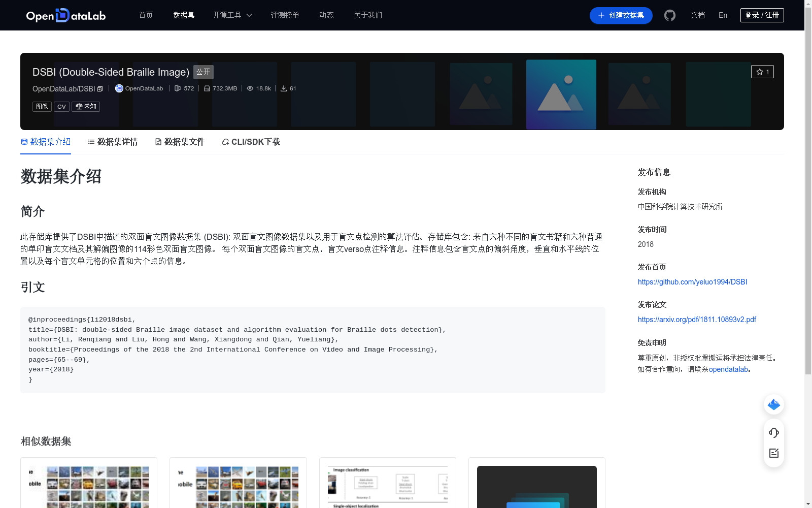Open github.com/yeluo1994/DSBI link
This screenshot has height=508, width=812.
tap(692, 282)
